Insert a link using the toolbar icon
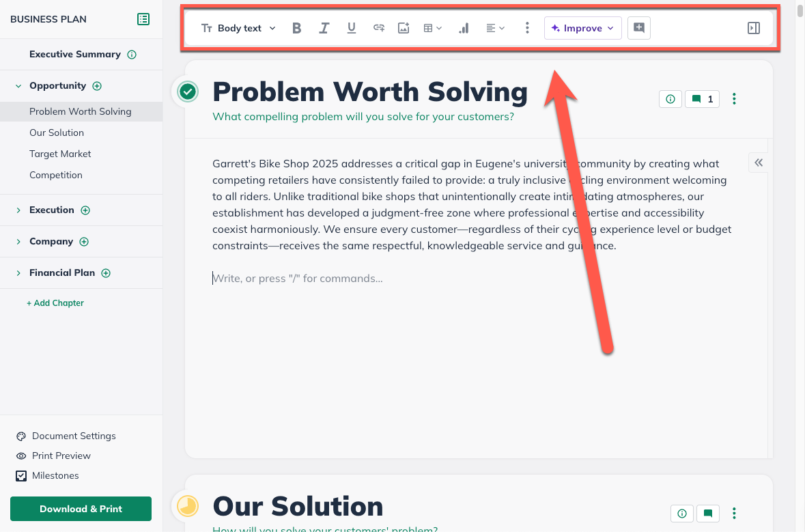The image size is (805, 532). tap(378, 28)
